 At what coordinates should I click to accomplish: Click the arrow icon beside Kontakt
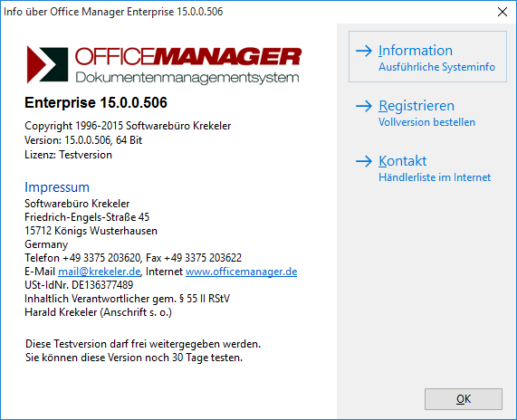coord(364,161)
